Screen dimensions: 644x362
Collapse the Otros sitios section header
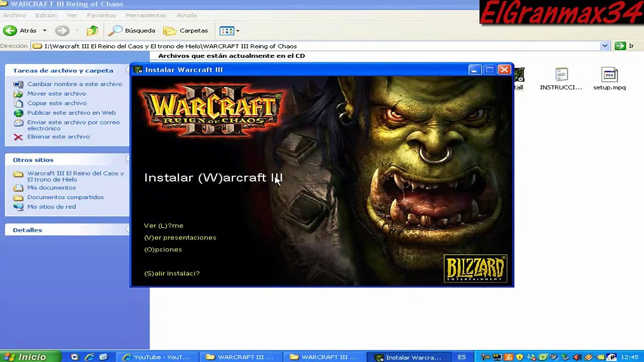67,159
